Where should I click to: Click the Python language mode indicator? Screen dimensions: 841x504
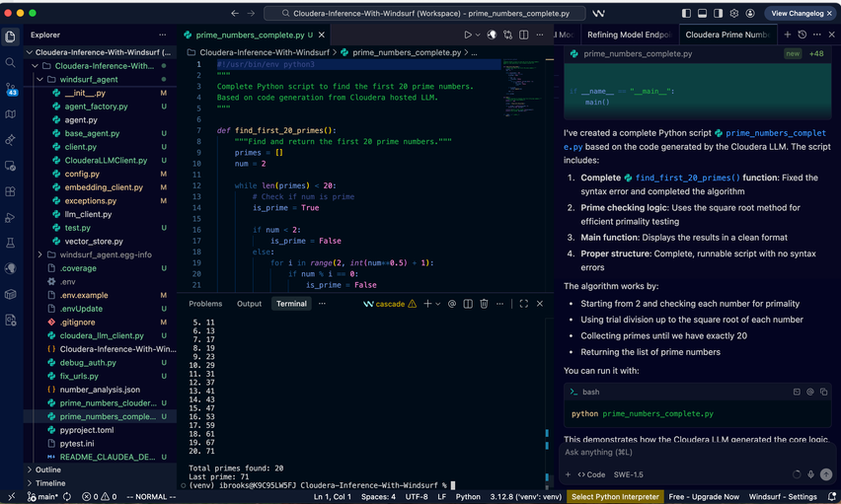(468, 497)
